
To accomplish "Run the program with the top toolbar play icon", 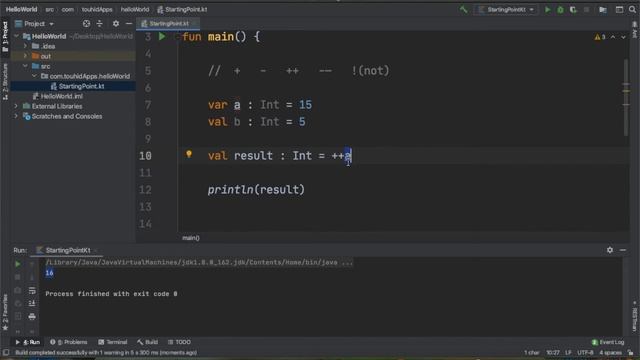I will click(x=548, y=9).
